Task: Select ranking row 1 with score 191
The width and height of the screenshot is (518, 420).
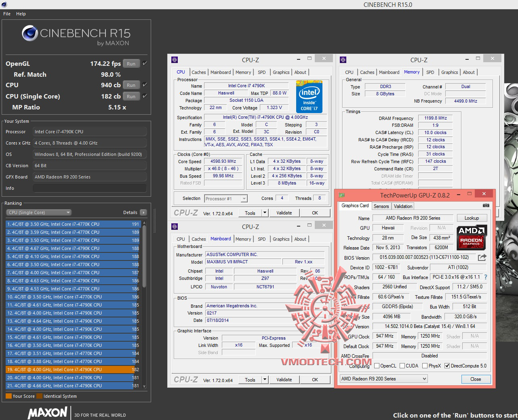Action: point(73,224)
